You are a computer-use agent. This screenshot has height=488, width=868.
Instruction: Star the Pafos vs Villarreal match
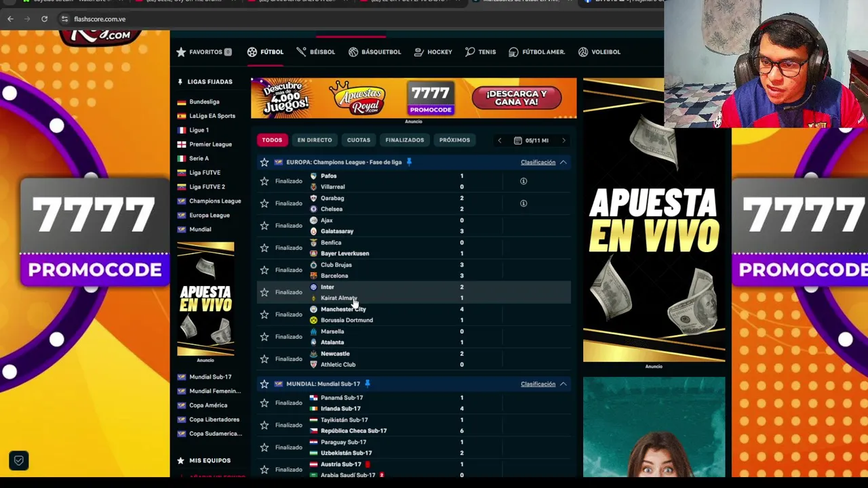tap(264, 181)
